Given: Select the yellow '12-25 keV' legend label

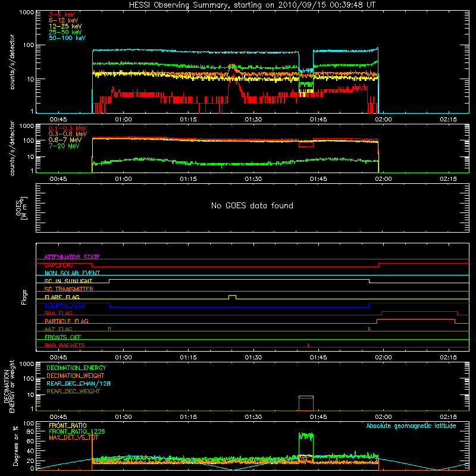Looking at the screenshot, I should pyautogui.click(x=65, y=26).
